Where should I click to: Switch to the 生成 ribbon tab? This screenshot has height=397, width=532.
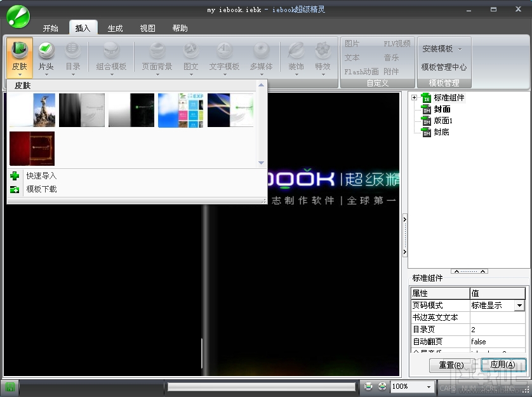(x=115, y=28)
